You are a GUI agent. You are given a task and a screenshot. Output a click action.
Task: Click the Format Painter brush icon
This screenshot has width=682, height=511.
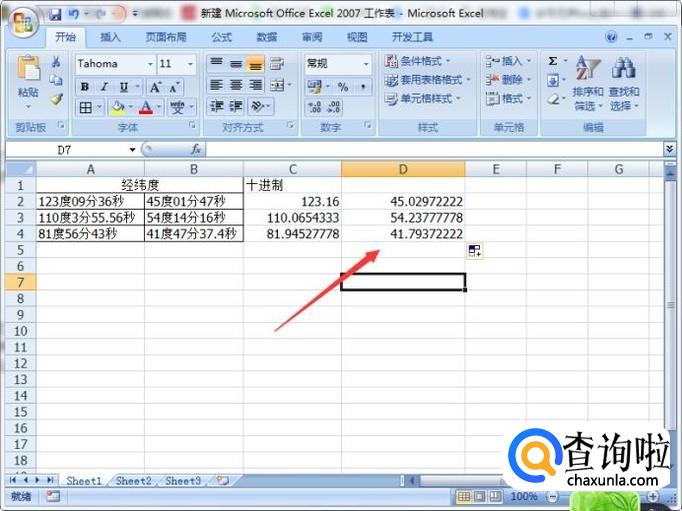[56, 99]
